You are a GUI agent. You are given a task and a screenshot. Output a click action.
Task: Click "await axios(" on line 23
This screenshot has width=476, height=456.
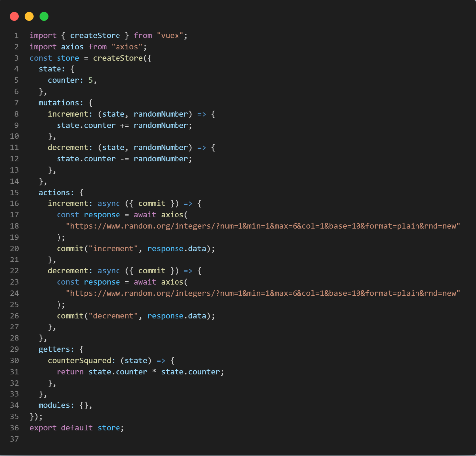coord(161,282)
